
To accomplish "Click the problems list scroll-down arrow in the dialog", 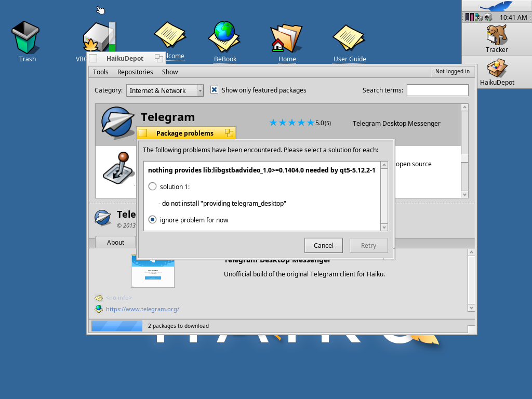I will [384, 228].
